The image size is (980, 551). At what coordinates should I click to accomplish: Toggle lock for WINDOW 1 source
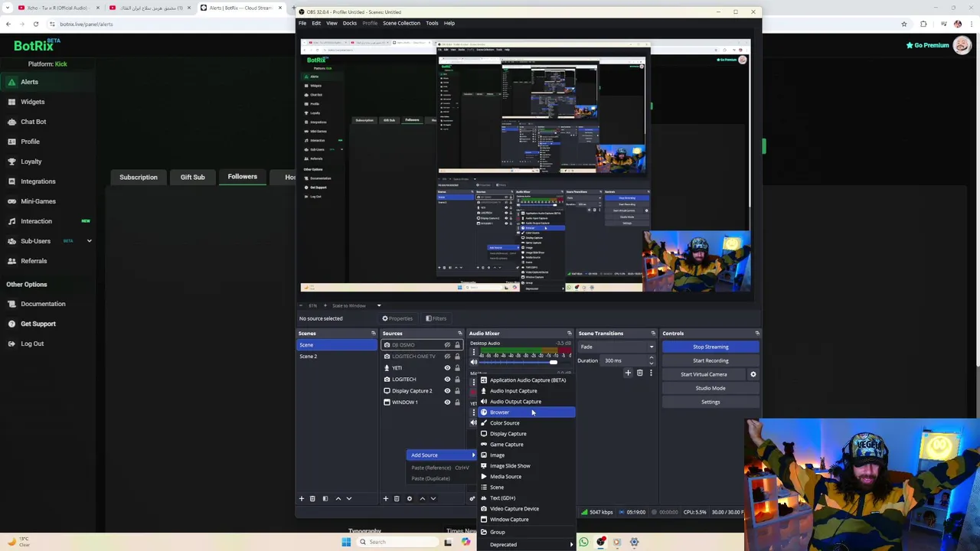pyautogui.click(x=457, y=403)
